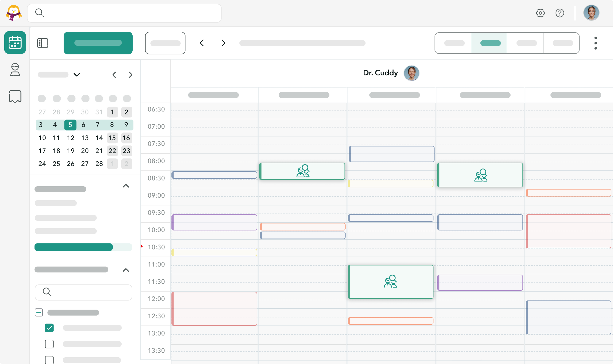Select the third view tab in switcher
This screenshot has height=364, width=613.
[525, 43]
